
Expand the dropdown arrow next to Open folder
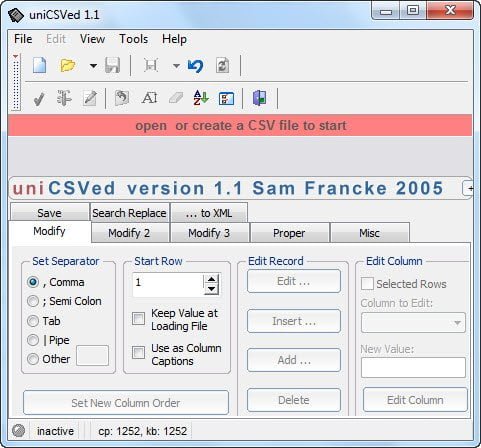pyautogui.click(x=93, y=66)
